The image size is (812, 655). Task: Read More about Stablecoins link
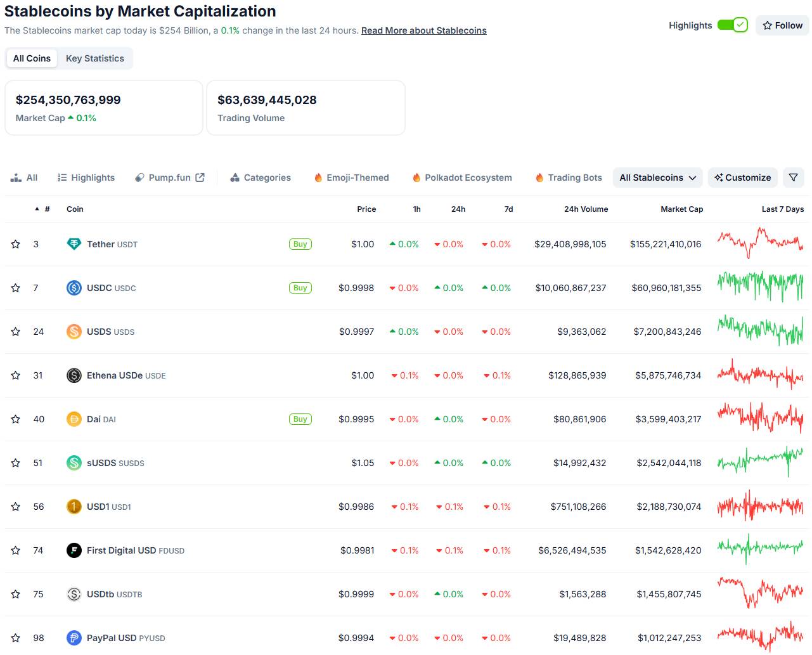pos(424,30)
